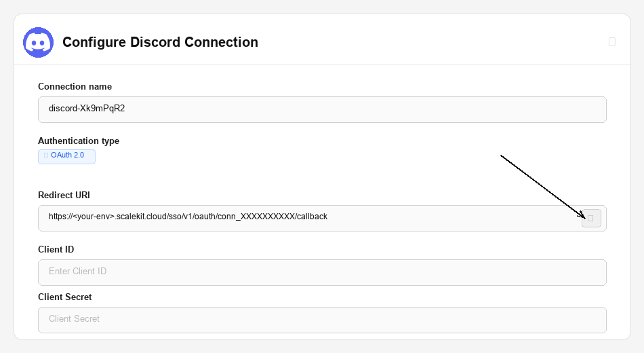Screen dimensions: 644x353
Task: Copy the Redirect URI to clipboard
Action: click(591, 218)
